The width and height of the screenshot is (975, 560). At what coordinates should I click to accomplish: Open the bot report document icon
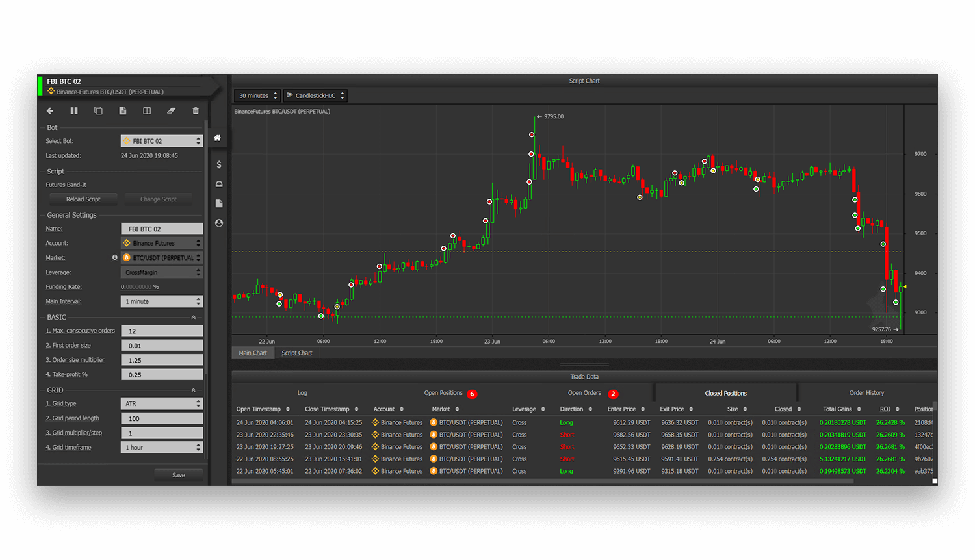pos(122,111)
